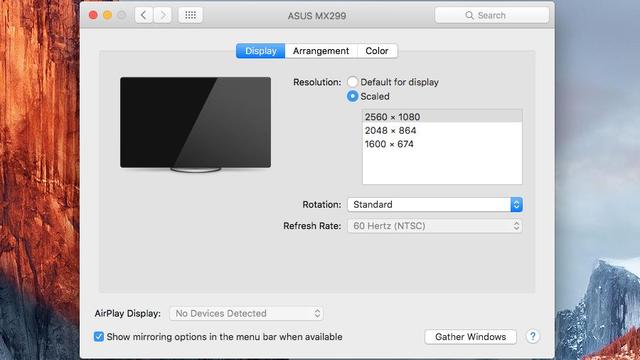The image size is (640, 360).
Task: Click the magnifier icon in Search
Action: pos(469,16)
